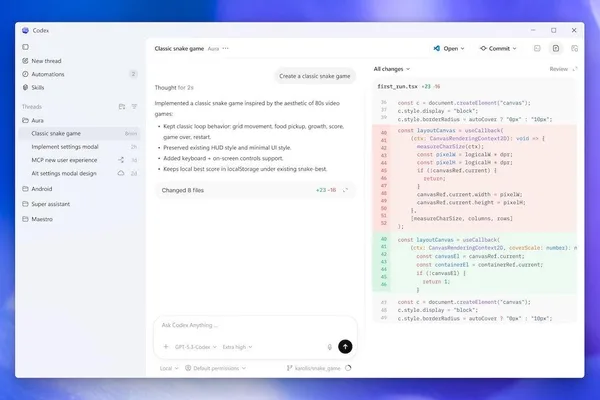Toggle the diff panel icon in header
Viewport: 600px width, 400px height.
[x=556, y=48]
